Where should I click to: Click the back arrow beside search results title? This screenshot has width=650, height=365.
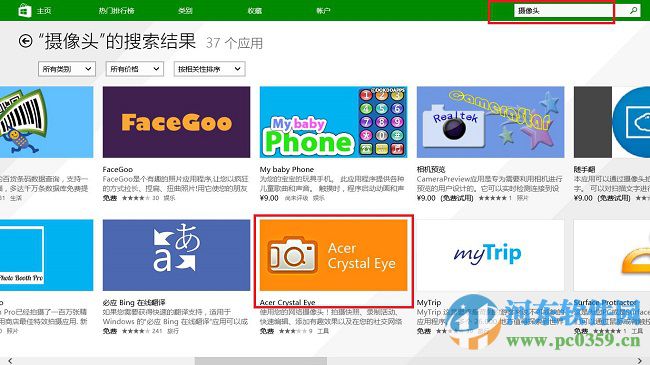pyautogui.click(x=25, y=41)
